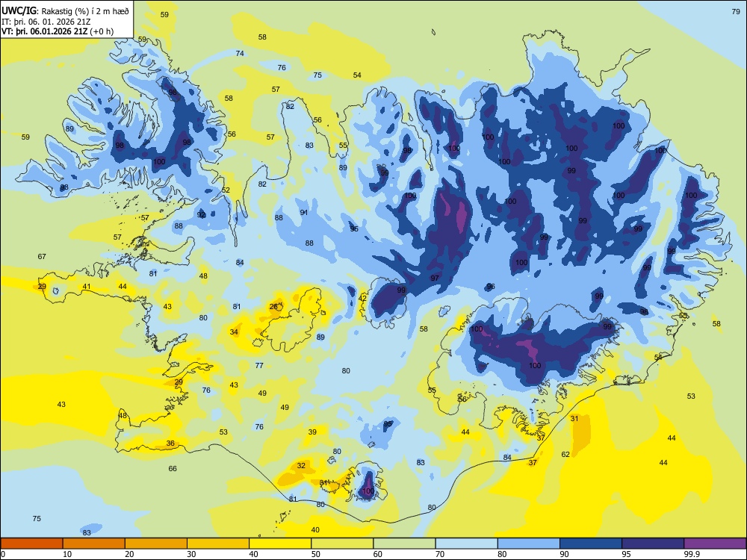Click legend tick label '90'
The height and width of the screenshot is (560, 747).
point(564,554)
